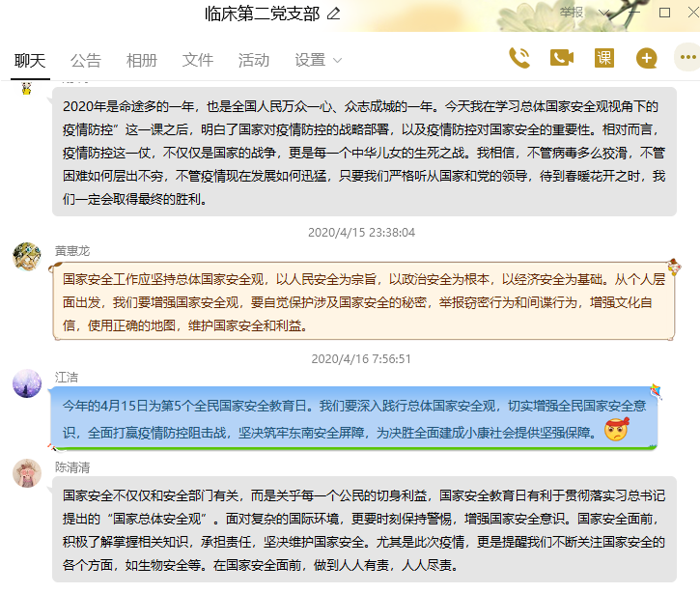Open the more options ellipsis button
Screen dimensions: 700x593
click(x=687, y=58)
